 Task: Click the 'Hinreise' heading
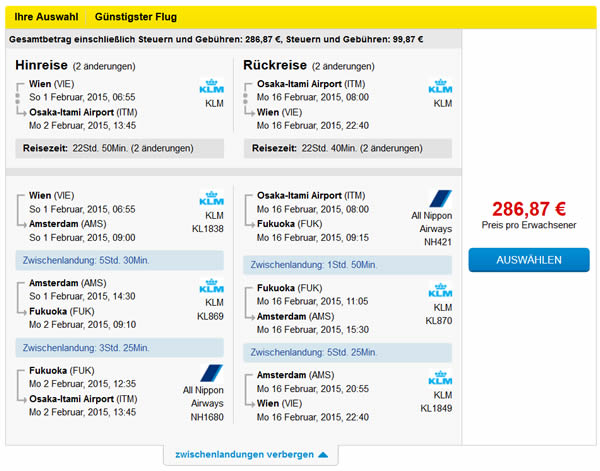point(42,65)
